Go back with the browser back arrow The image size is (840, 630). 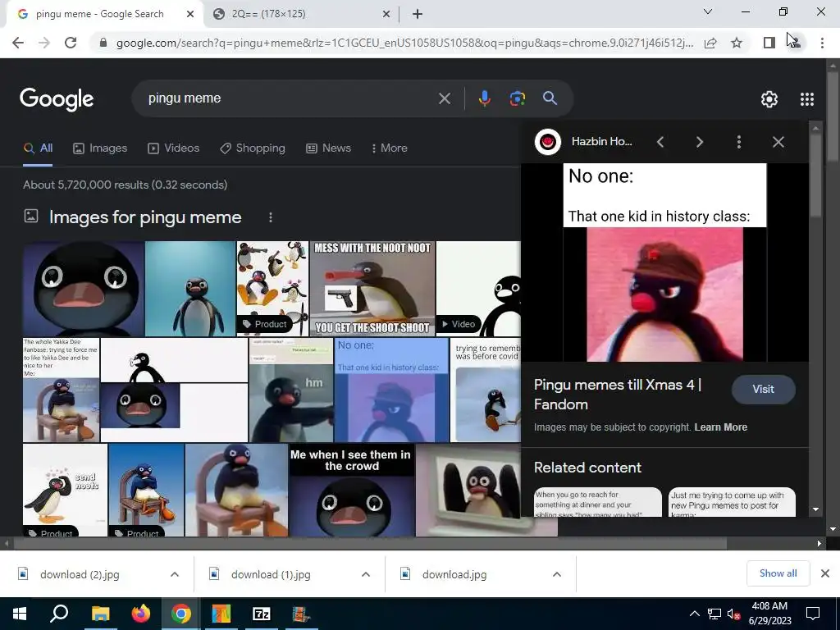[18, 43]
